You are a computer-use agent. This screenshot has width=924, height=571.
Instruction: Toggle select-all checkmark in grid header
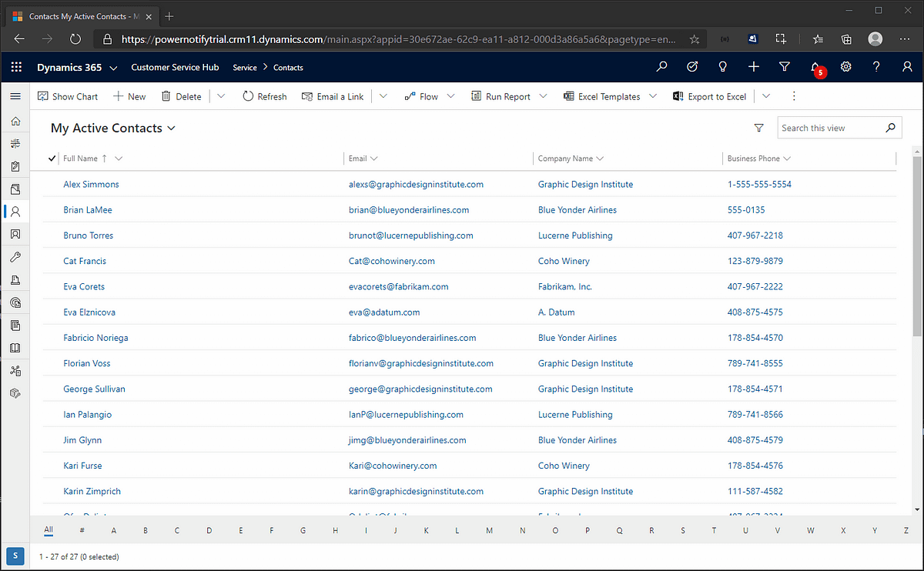click(x=52, y=159)
